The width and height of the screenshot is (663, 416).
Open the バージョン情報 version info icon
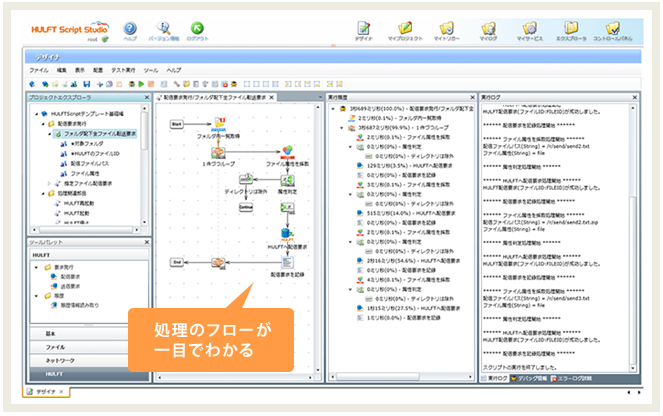tap(163, 30)
